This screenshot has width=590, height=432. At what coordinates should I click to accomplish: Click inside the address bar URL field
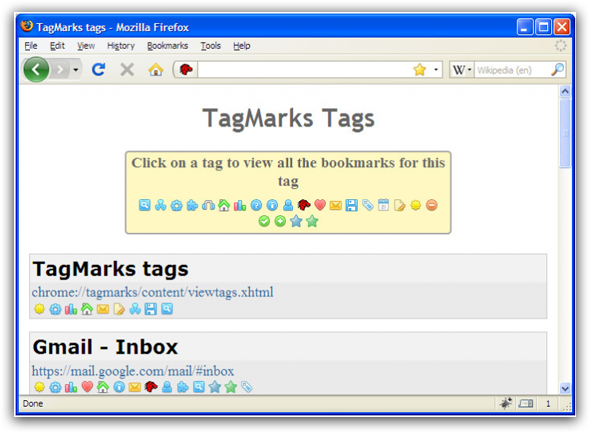coord(304,70)
